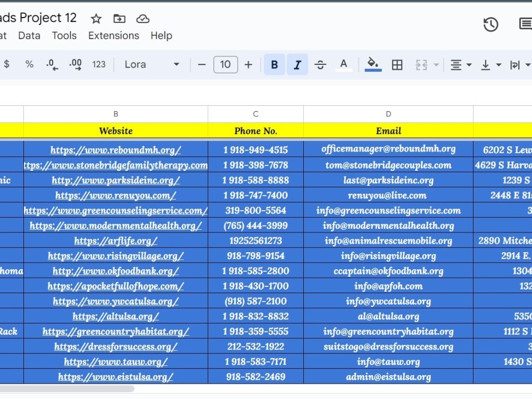The height and width of the screenshot is (399, 532).
Task: Open the fill color picker
Action: (x=373, y=64)
